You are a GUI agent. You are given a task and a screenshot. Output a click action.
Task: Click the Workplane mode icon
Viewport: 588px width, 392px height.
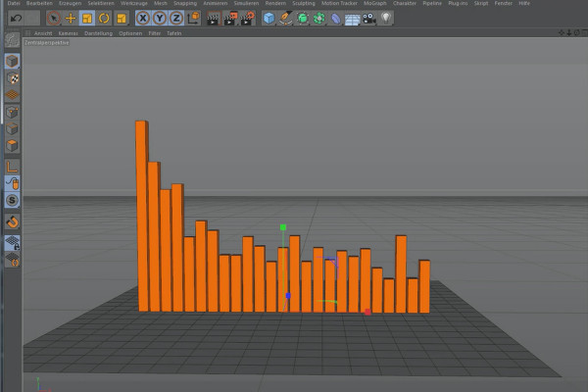pyautogui.click(x=12, y=95)
